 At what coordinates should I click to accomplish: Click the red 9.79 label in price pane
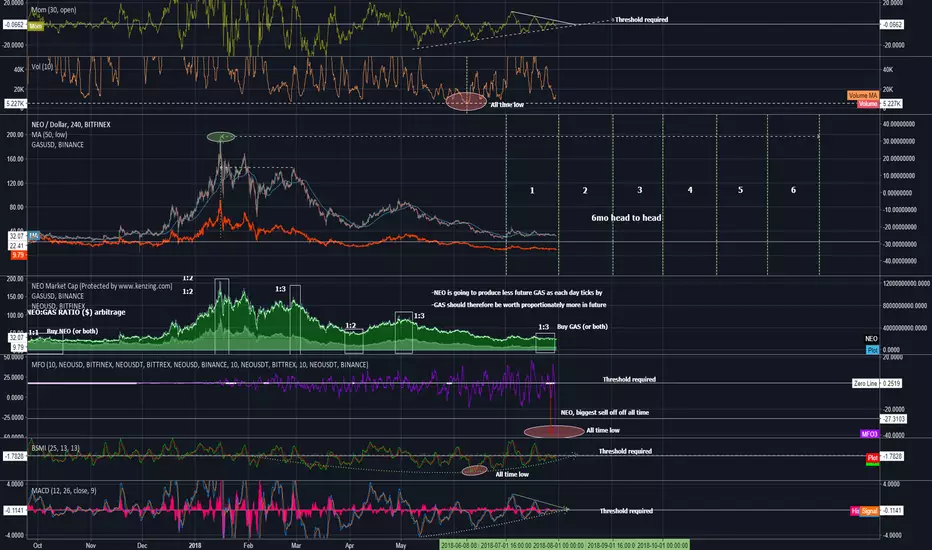click(18, 255)
